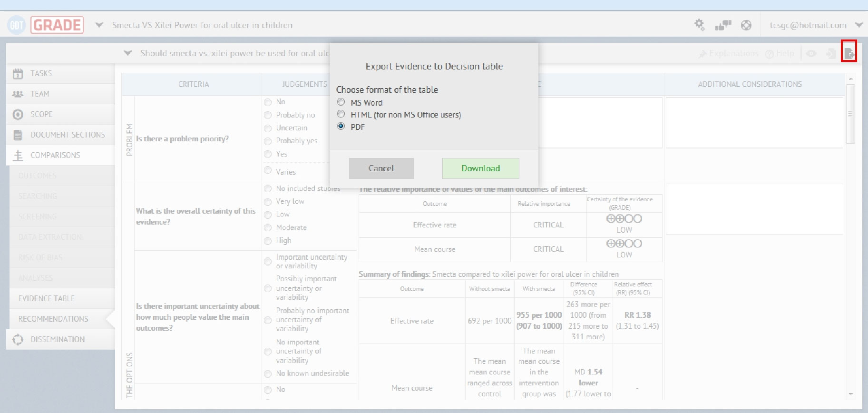Image resolution: width=868 pixels, height=413 pixels.
Task: Open COMPARISONS in sidebar
Action: point(60,155)
